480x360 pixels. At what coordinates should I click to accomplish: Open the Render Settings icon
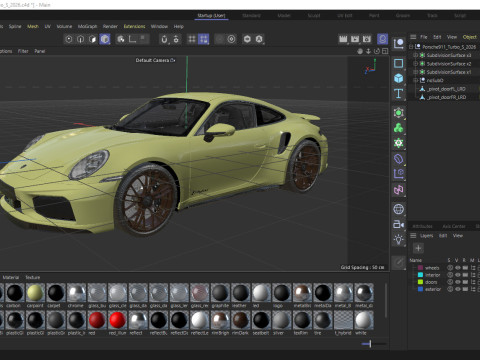367,39
